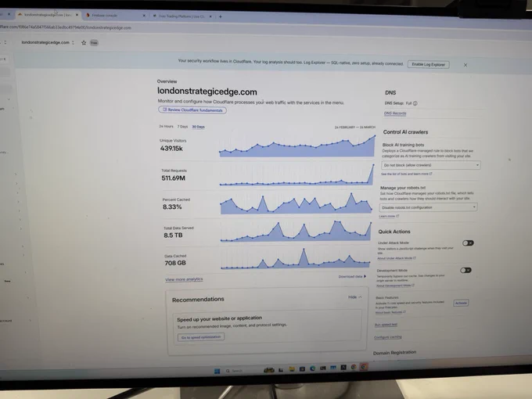This screenshot has height=399, width=532.
Task: Toggle Under Attack Mode switch
Action: coord(468,243)
